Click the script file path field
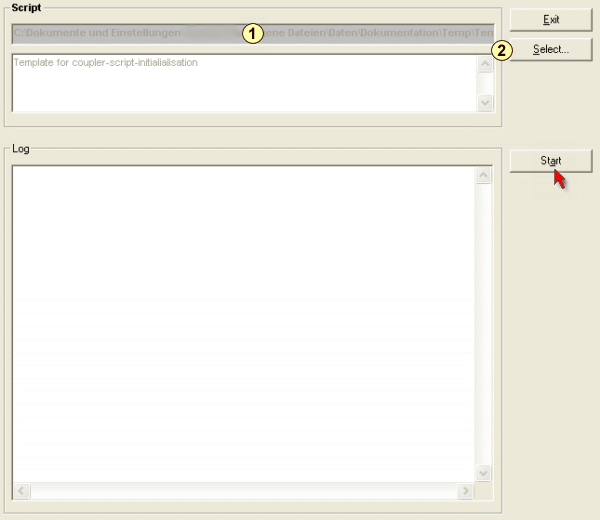Image resolution: width=600 pixels, height=520 pixels. pyautogui.click(x=253, y=33)
